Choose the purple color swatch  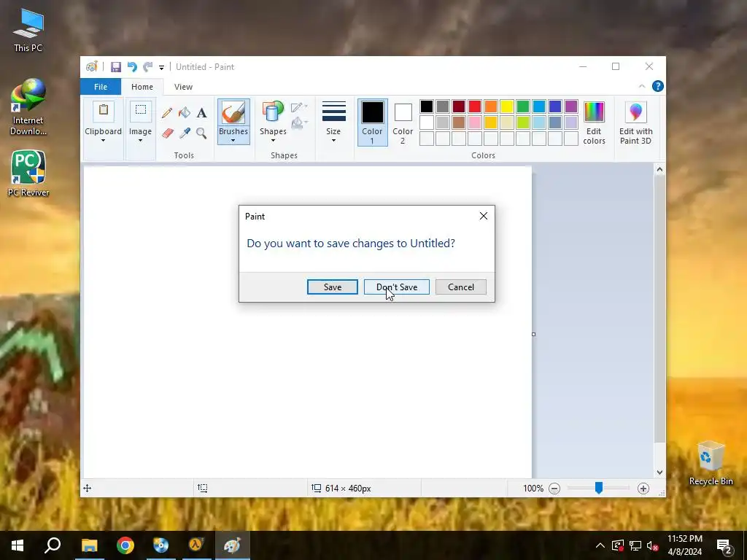point(570,106)
